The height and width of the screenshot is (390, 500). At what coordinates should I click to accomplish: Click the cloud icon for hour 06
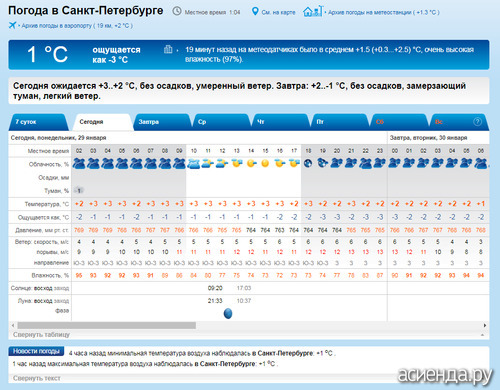pyautogui.click(x=136, y=163)
